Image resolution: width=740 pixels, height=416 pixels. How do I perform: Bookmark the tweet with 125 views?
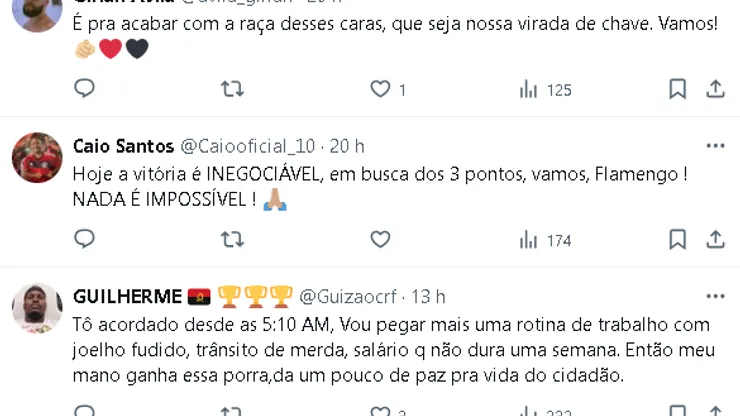point(678,89)
